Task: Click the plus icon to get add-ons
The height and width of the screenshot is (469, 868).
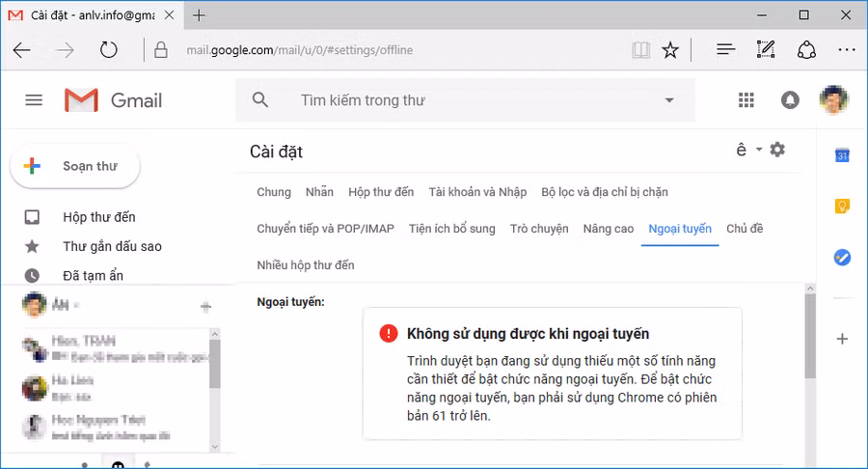Action: coord(842,339)
